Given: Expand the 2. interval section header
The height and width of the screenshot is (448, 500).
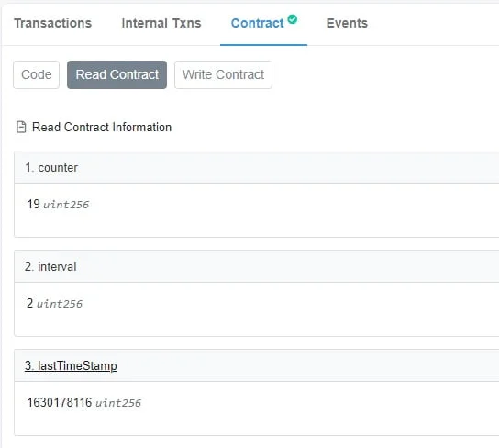Looking at the screenshot, I should [257, 266].
